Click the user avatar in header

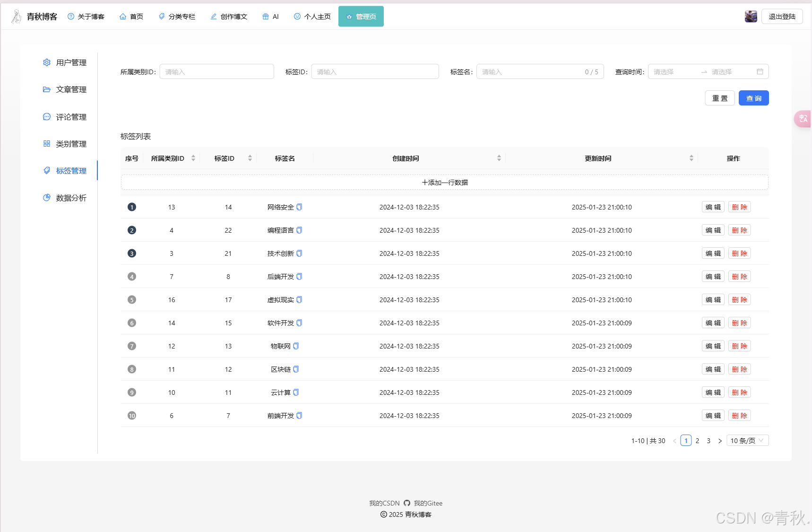(751, 17)
